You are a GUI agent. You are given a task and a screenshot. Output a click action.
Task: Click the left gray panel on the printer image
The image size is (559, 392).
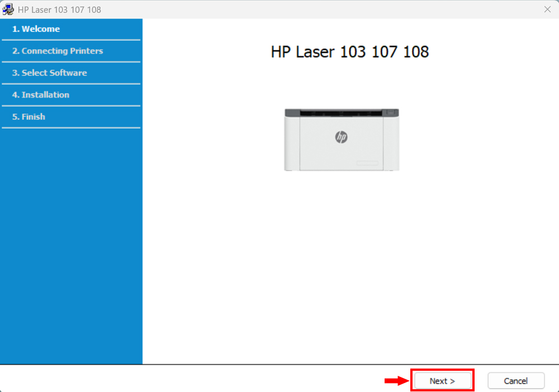tap(292, 112)
